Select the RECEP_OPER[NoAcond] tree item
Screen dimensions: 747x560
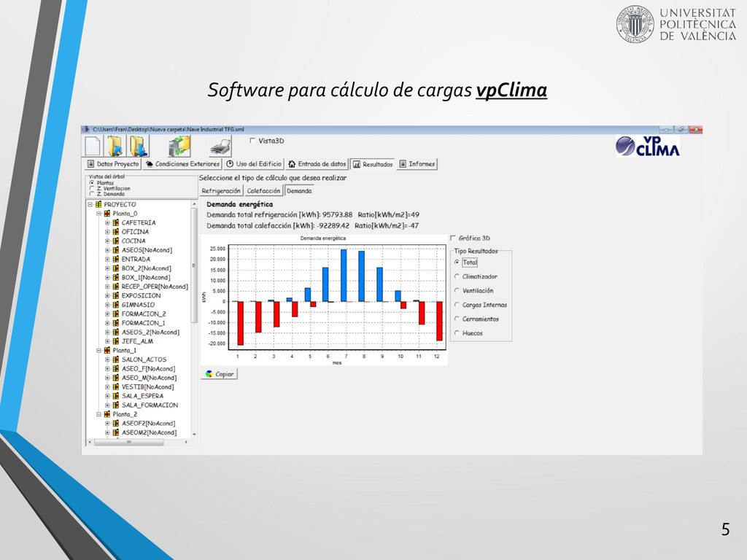[x=155, y=286]
